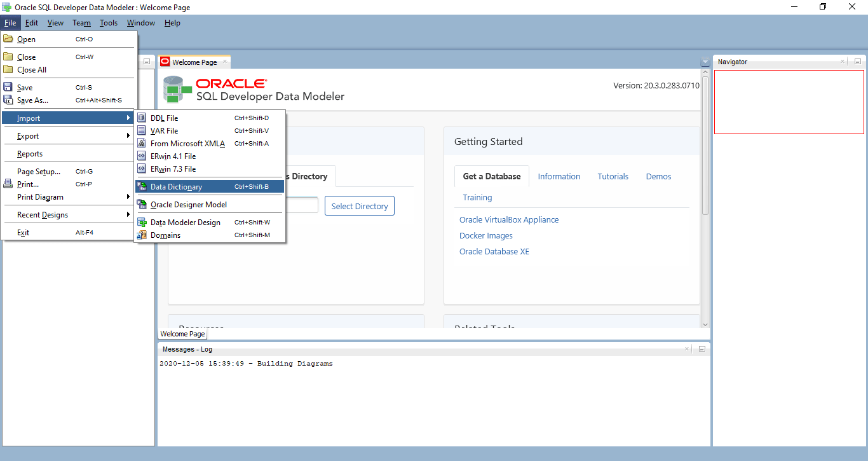Click the VAR File icon
The image size is (868, 461).
pos(142,130)
